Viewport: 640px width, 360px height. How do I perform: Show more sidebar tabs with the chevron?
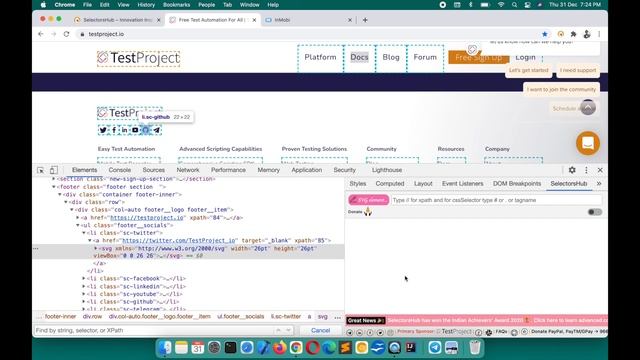599,184
